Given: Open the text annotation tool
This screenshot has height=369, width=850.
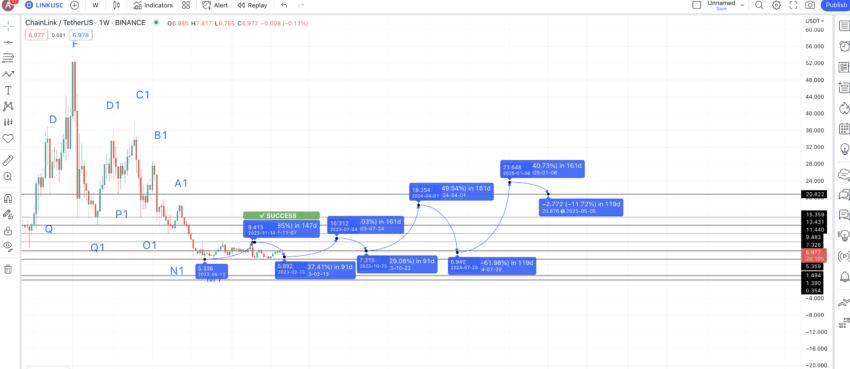Looking at the screenshot, I should click(8, 90).
